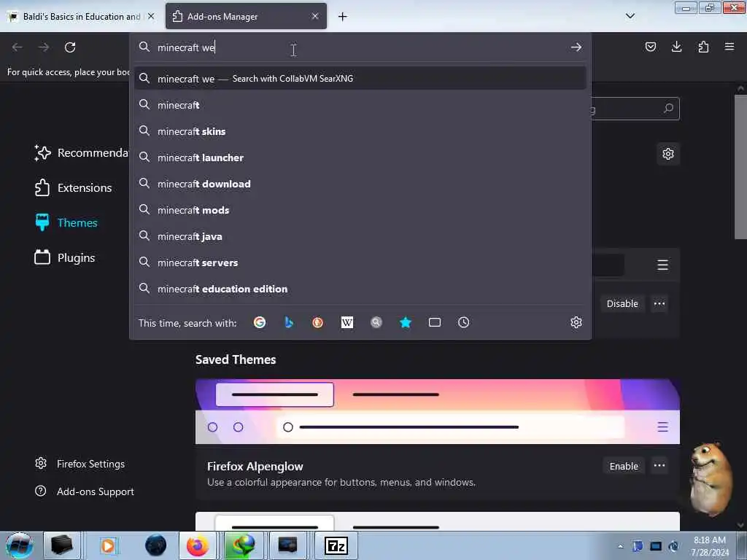Open the Downloads panel
This screenshot has width=747, height=560.
point(676,47)
